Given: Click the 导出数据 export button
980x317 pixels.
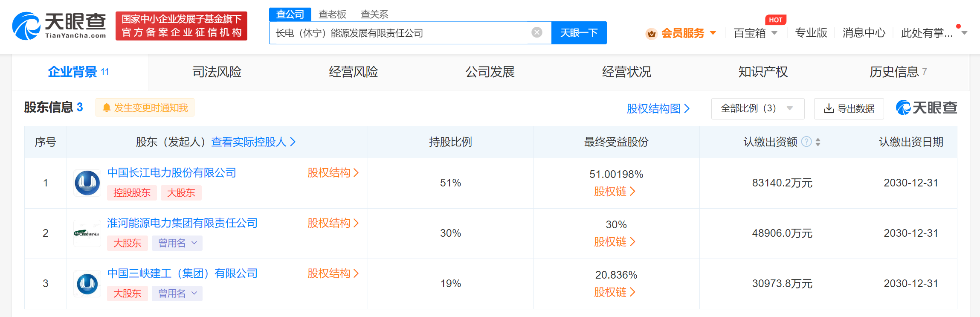Looking at the screenshot, I should tap(849, 108).
